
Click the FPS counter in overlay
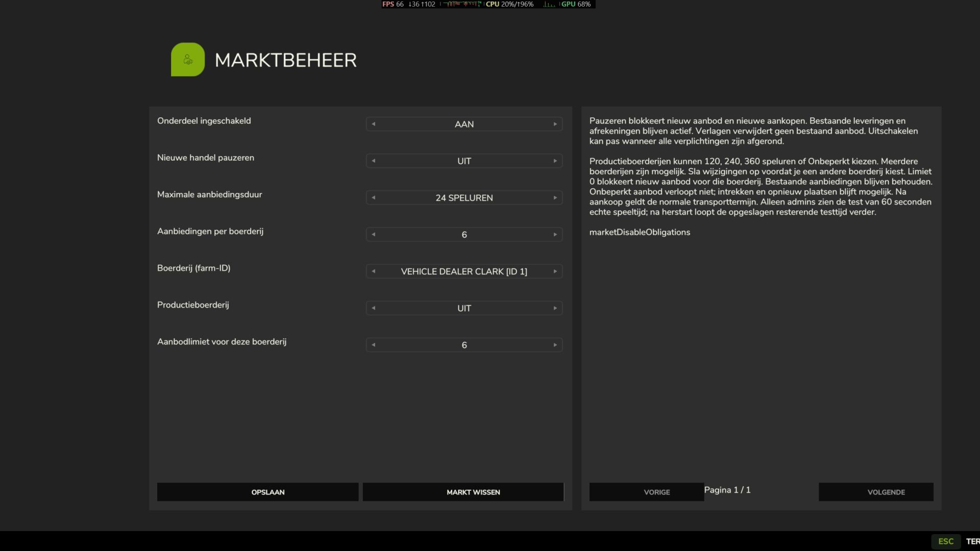[393, 4]
